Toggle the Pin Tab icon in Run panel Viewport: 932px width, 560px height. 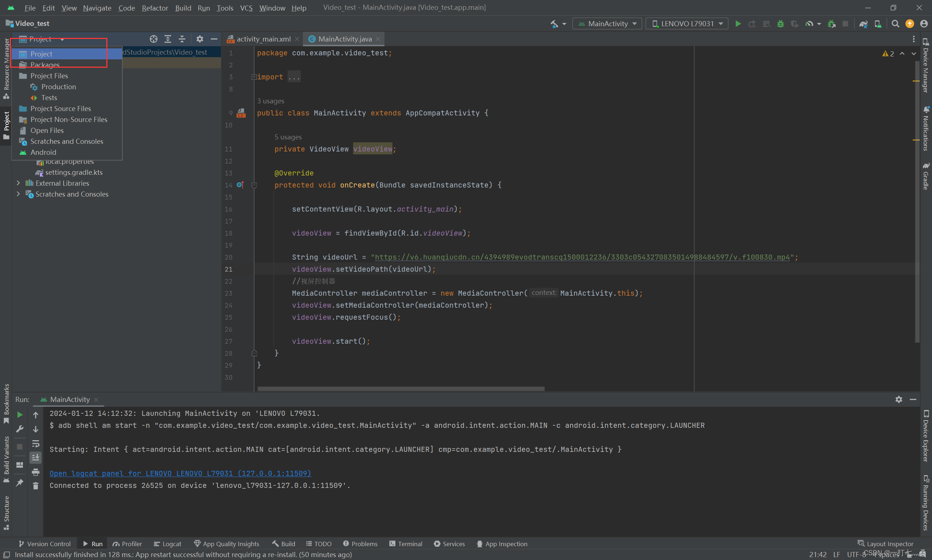click(20, 483)
